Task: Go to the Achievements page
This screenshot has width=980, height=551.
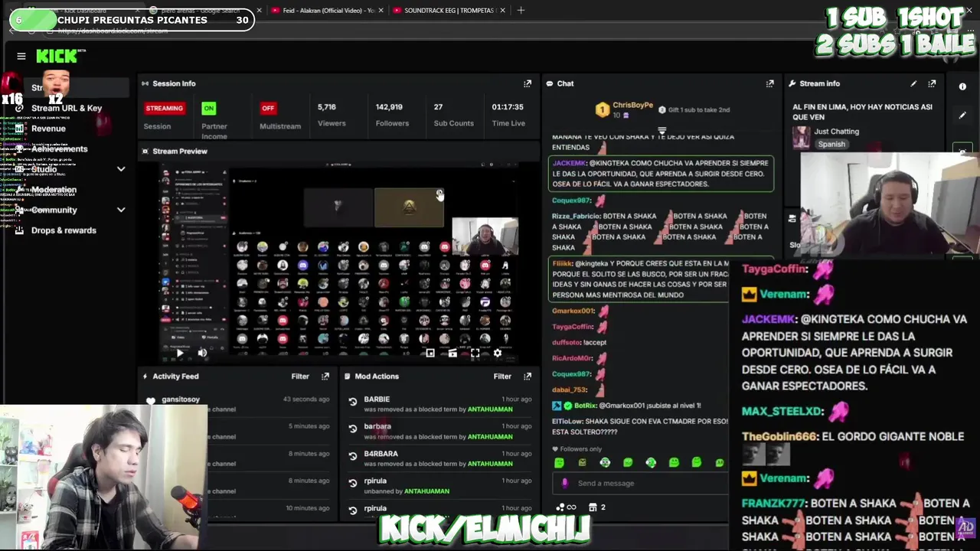Action: [59, 148]
